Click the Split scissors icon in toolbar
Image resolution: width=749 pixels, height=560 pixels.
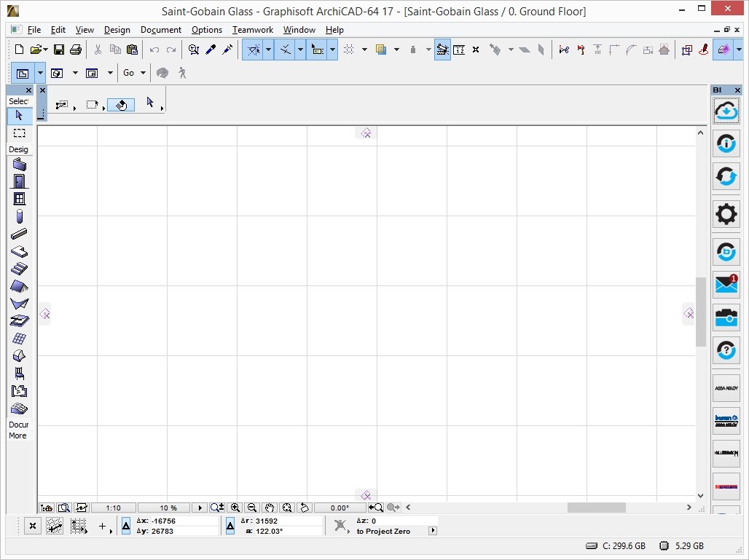pyautogui.click(x=564, y=50)
